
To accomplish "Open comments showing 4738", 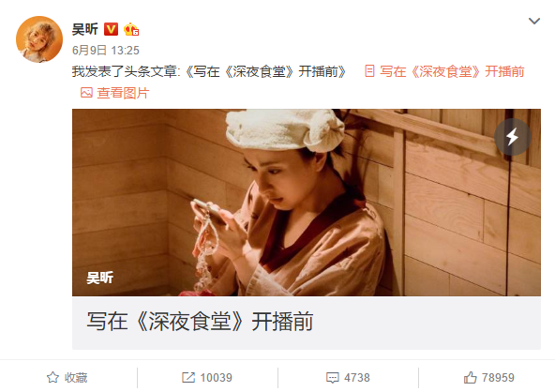I will [x=348, y=378].
